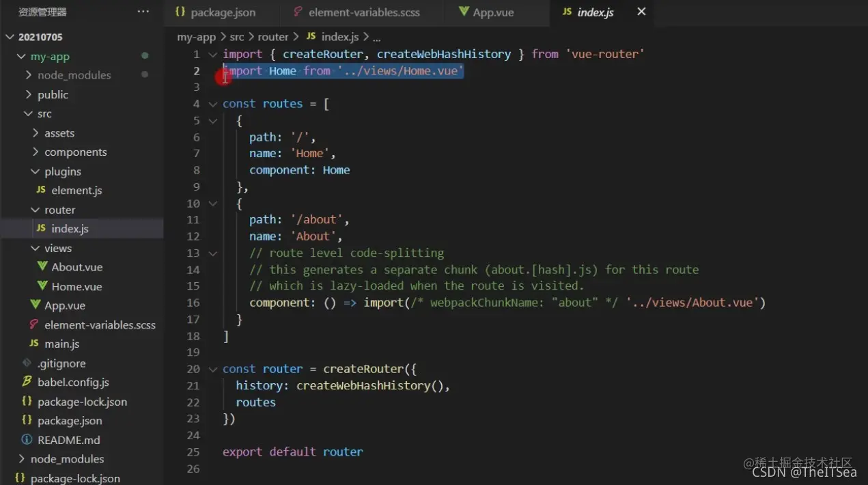The image size is (868, 485).
Task: Expand node_modules folder inside my-app
Action: 29,75
